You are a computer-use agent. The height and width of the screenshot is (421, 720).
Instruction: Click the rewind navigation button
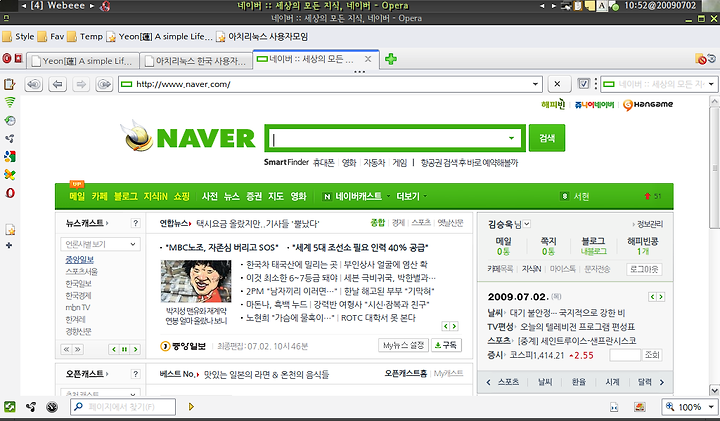(34, 84)
